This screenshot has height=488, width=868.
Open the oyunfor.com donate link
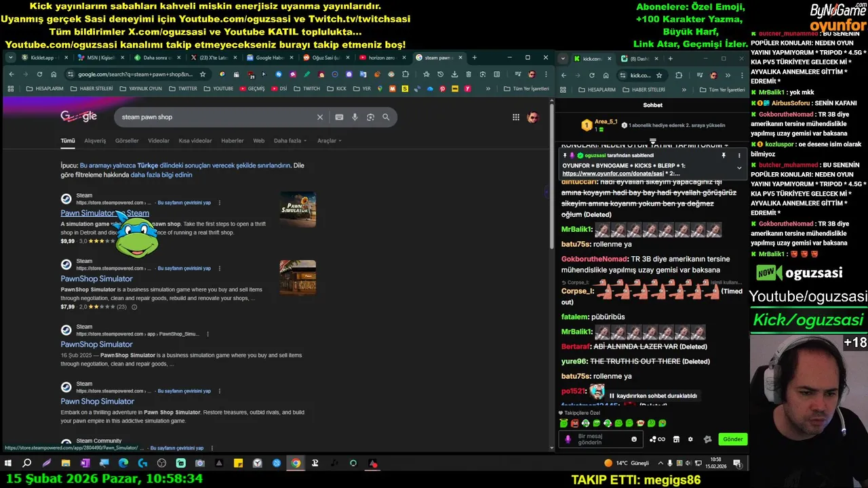613,174
